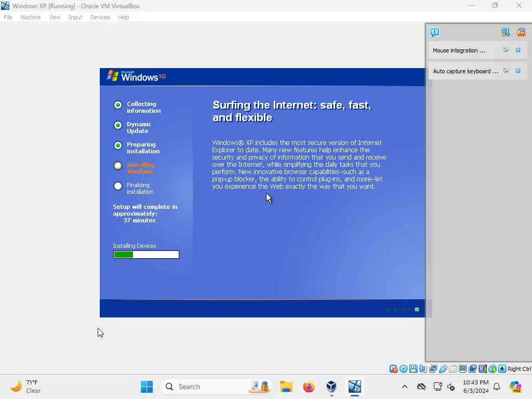This screenshot has width=532, height=399.
Task: Click the recording status icon
Action: pyautogui.click(x=472, y=369)
